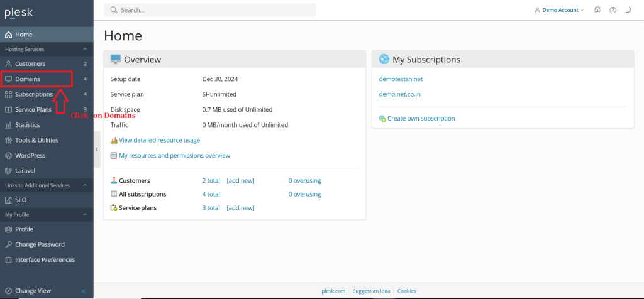Click the Home icon in sidebar

tap(8, 35)
